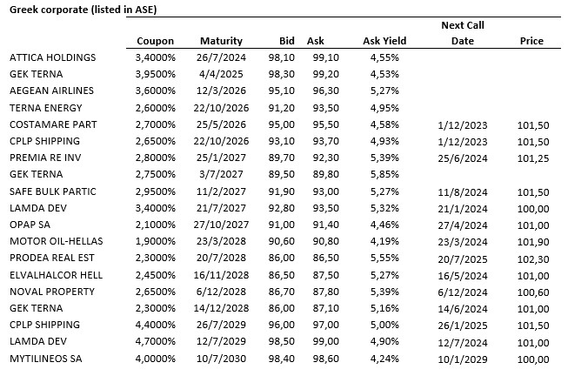Click the ELVALHALCOR HELL row name
The width and height of the screenshot is (588, 376).
pos(54,274)
